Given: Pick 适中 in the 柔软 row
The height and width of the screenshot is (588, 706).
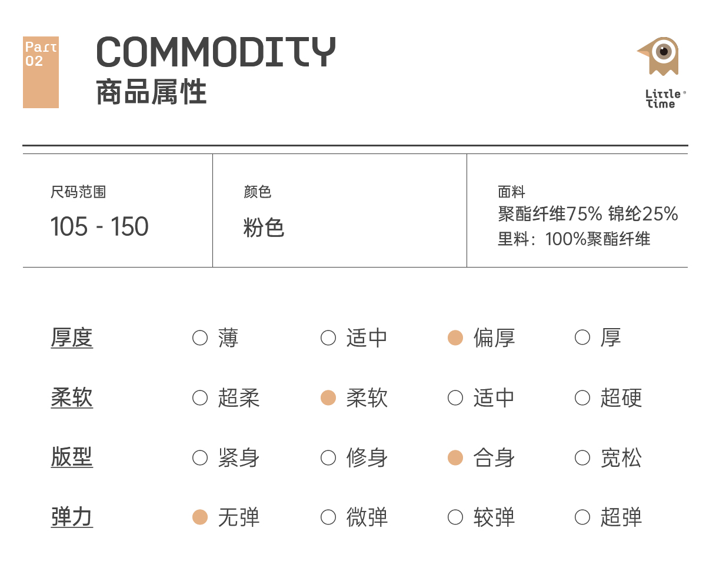Looking at the screenshot, I should click(455, 398).
